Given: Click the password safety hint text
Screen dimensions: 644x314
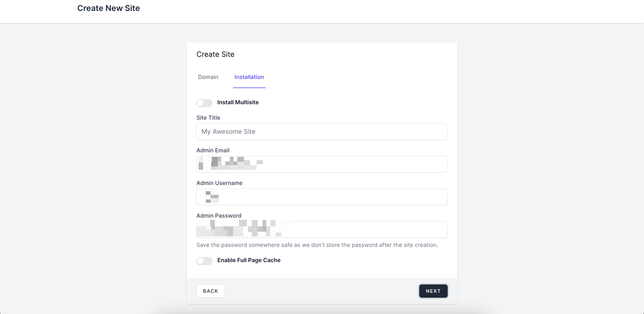Looking at the screenshot, I should [x=317, y=245].
